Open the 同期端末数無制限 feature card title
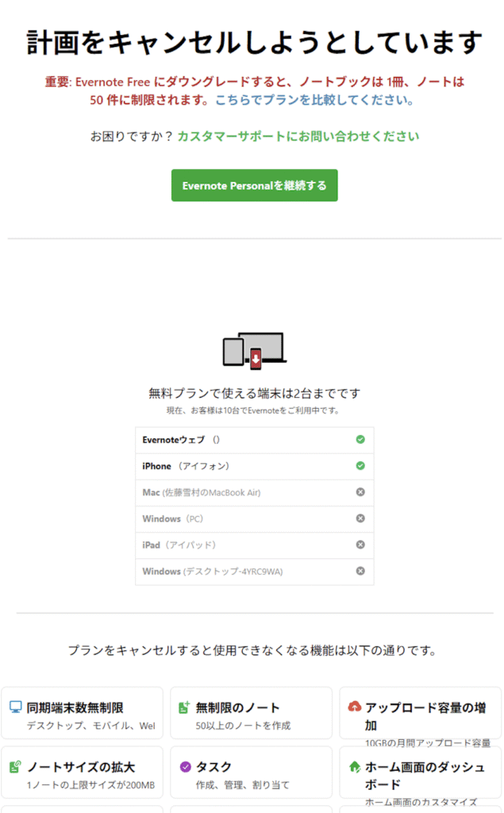504x813 pixels. tap(75, 707)
